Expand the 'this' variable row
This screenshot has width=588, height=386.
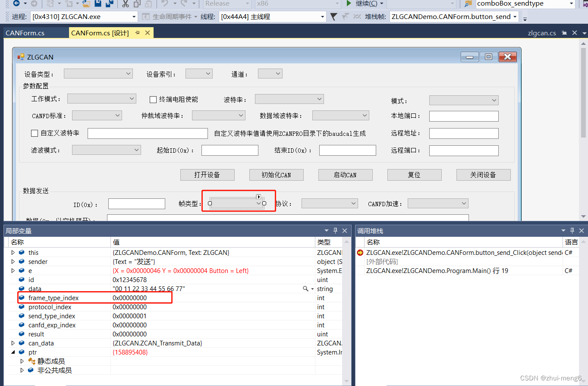pos(13,253)
